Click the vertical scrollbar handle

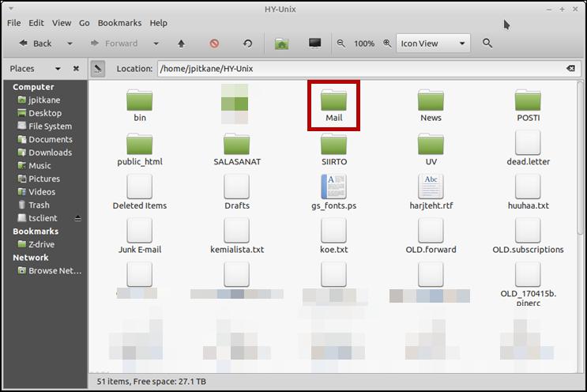coord(580,158)
